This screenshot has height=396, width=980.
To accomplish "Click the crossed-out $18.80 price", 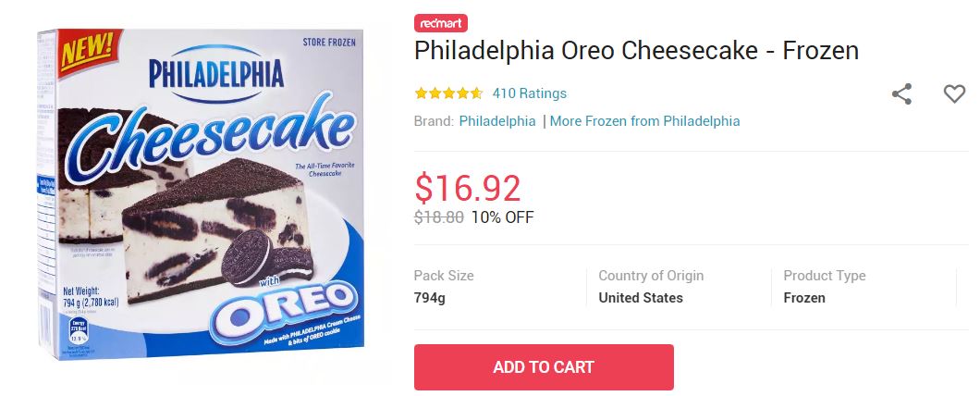I will (438, 218).
